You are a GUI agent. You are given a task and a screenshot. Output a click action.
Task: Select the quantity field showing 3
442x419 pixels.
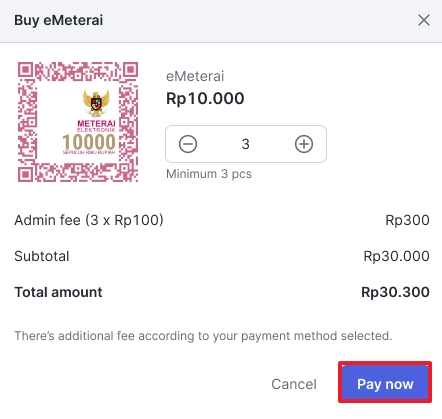[246, 144]
